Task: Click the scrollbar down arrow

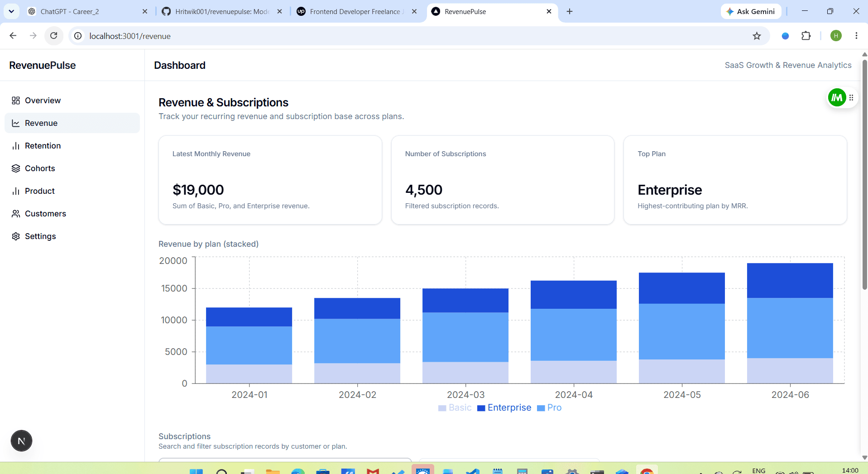Action: 864,458
